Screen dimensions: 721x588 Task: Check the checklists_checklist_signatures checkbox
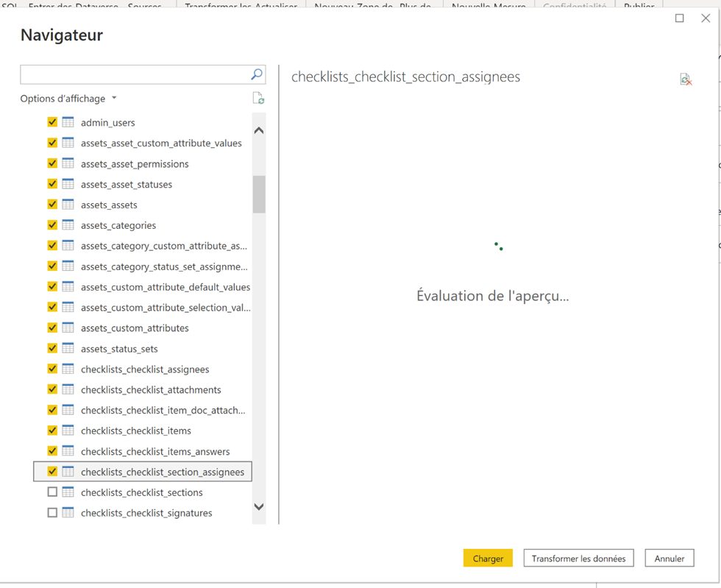(x=52, y=512)
